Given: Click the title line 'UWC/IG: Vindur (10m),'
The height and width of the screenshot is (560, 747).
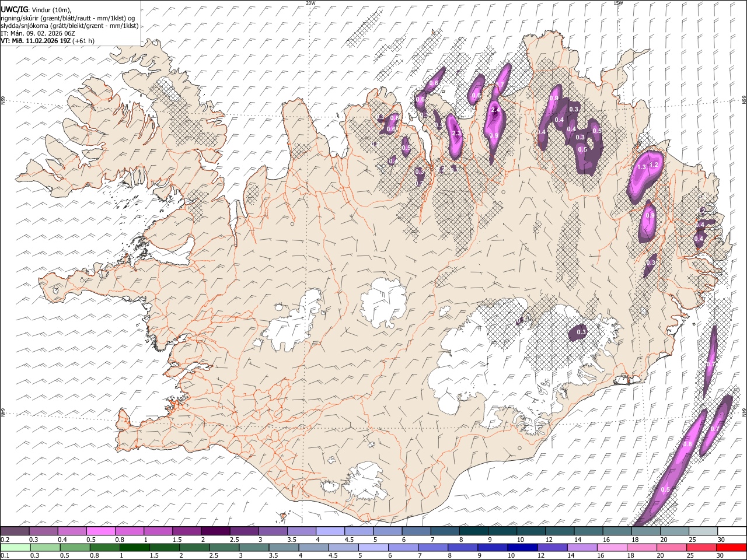Looking at the screenshot, I should (36, 9).
